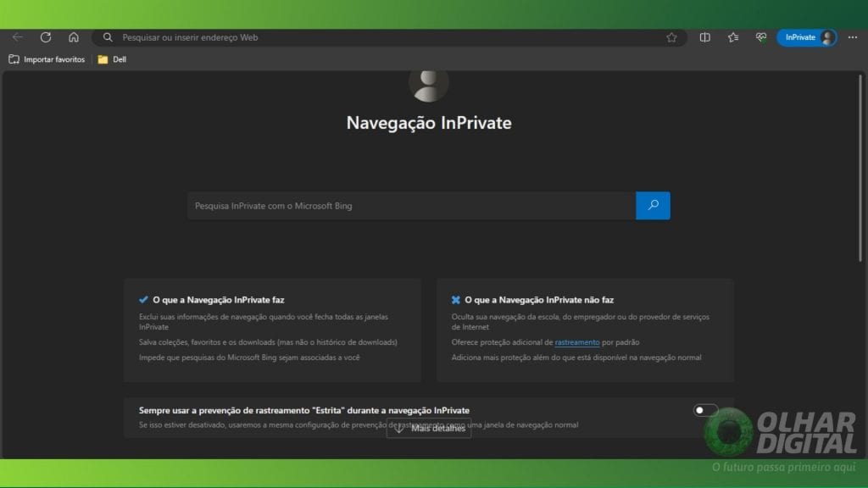Reload the page with the refresh icon
The width and height of the screenshot is (868, 488).
(46, 37)
